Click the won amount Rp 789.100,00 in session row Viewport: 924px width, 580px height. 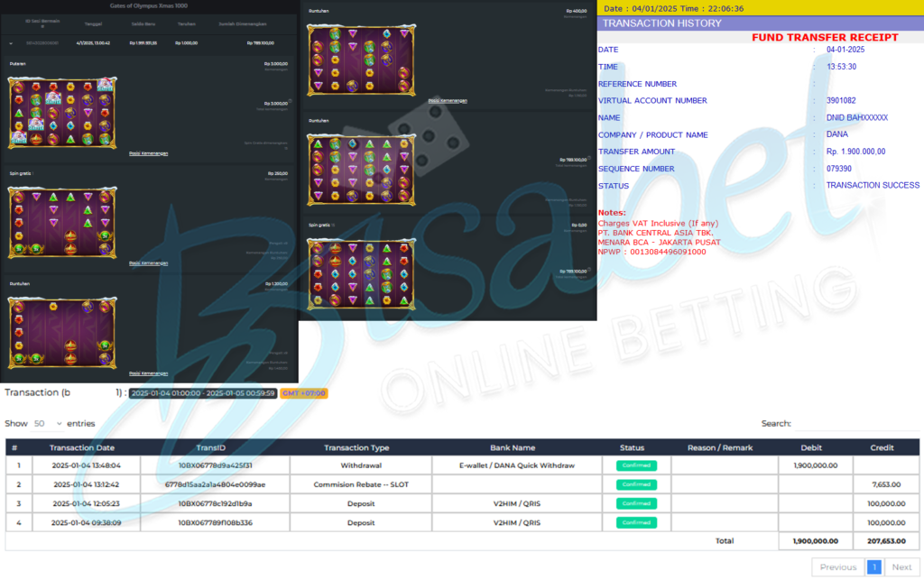coord(260,43)
